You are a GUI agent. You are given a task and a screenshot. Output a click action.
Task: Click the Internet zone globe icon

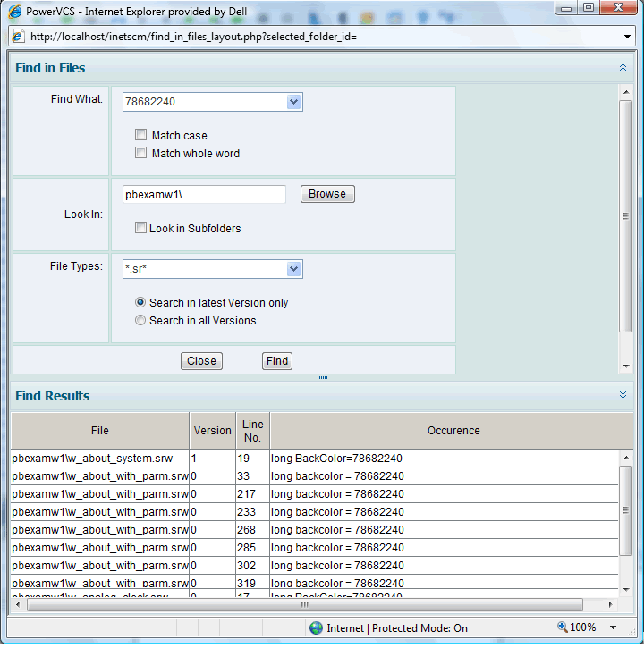click(316, 628)
